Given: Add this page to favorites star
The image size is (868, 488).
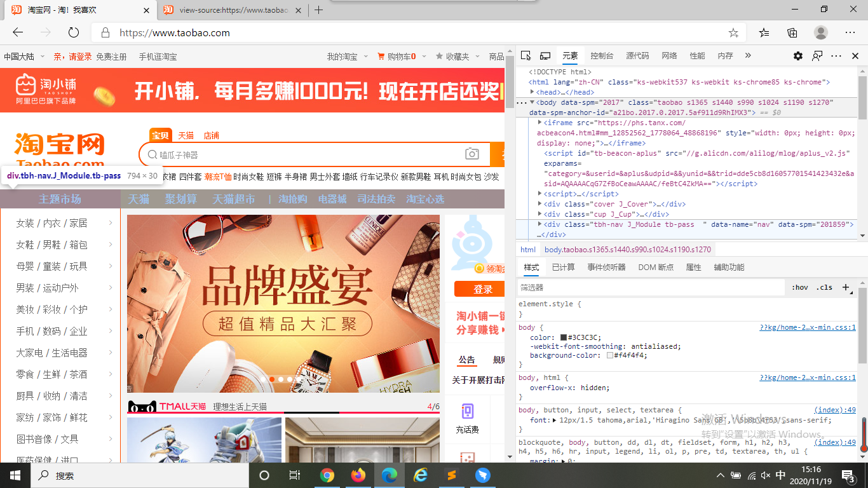Looking at the screenshot, I should click(733, 32).
